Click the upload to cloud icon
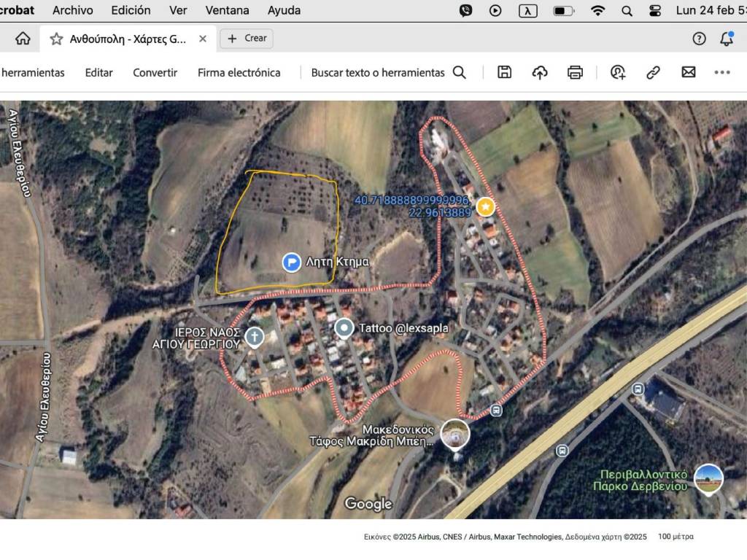 540,72
